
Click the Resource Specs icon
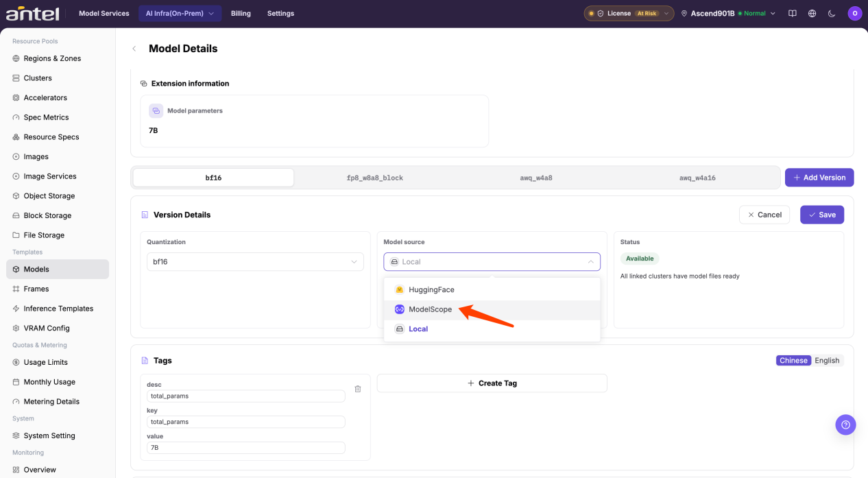[16, 137]
